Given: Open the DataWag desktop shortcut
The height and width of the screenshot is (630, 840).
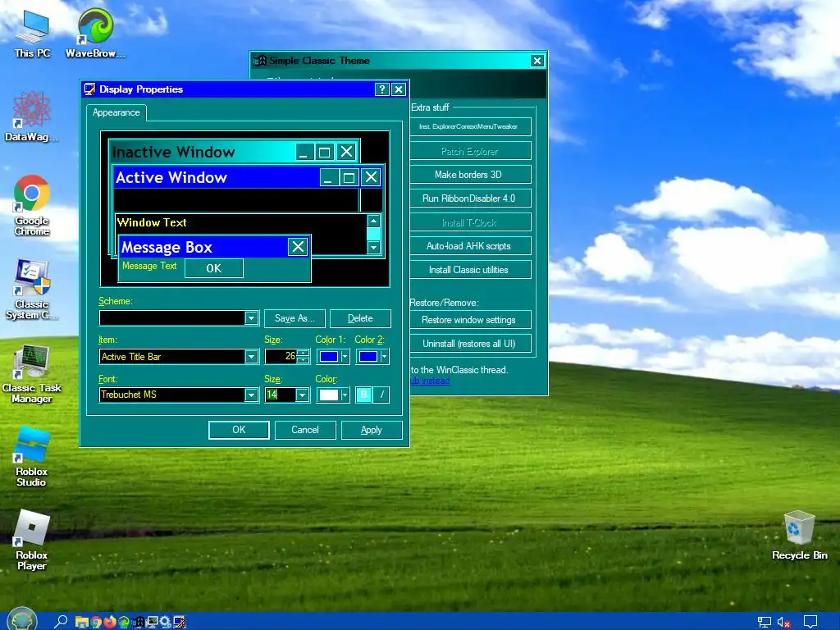Looking at the screenshot, I should 32,116.
